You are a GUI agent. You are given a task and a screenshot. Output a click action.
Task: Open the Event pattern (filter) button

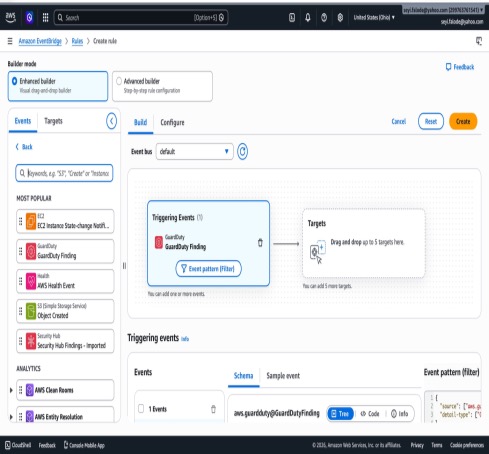(208, 269)
